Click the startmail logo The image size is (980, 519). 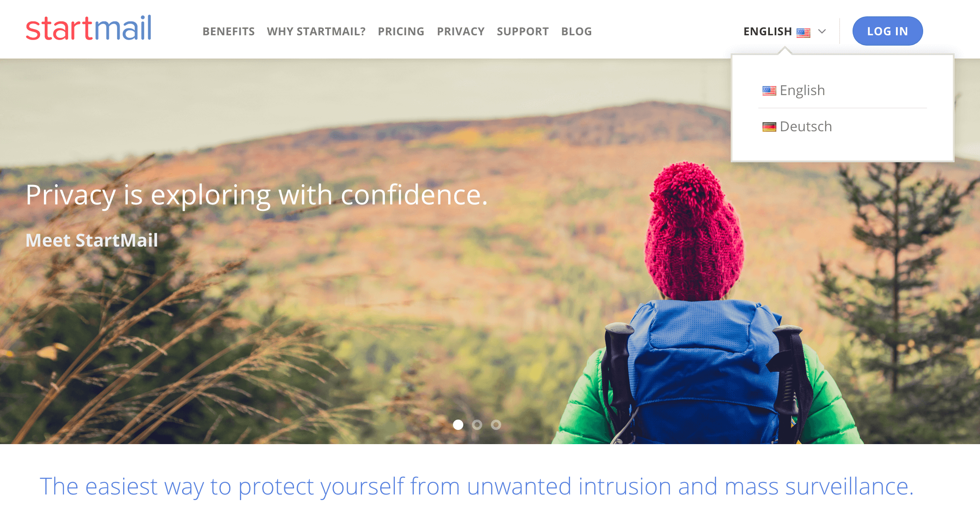89,28
